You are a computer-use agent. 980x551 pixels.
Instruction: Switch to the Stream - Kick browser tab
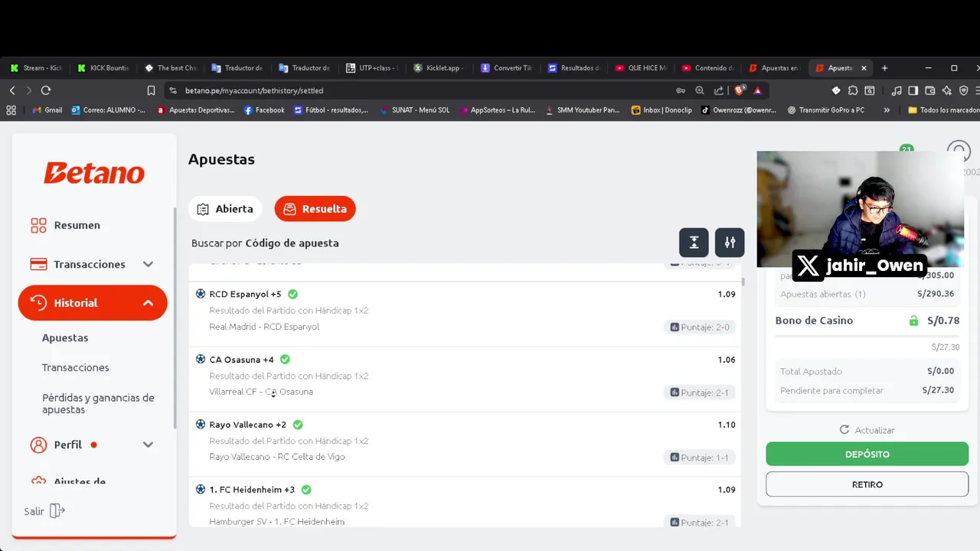[36, 68]
